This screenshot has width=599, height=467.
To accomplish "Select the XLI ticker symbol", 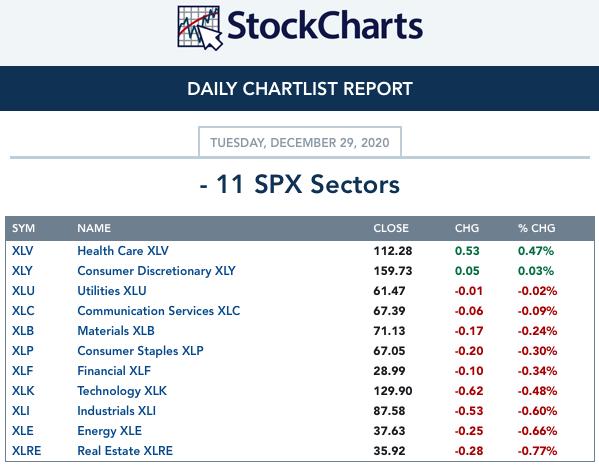I will (21, 411).
